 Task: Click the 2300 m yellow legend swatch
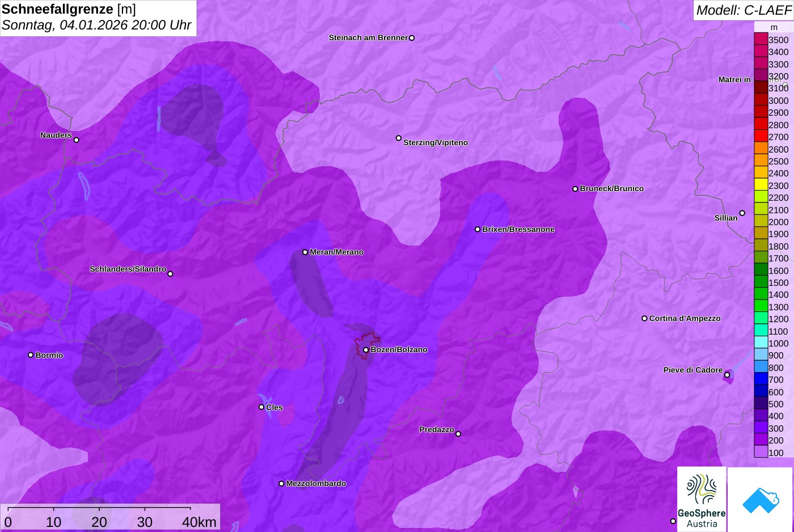click(x=761, y=185)
